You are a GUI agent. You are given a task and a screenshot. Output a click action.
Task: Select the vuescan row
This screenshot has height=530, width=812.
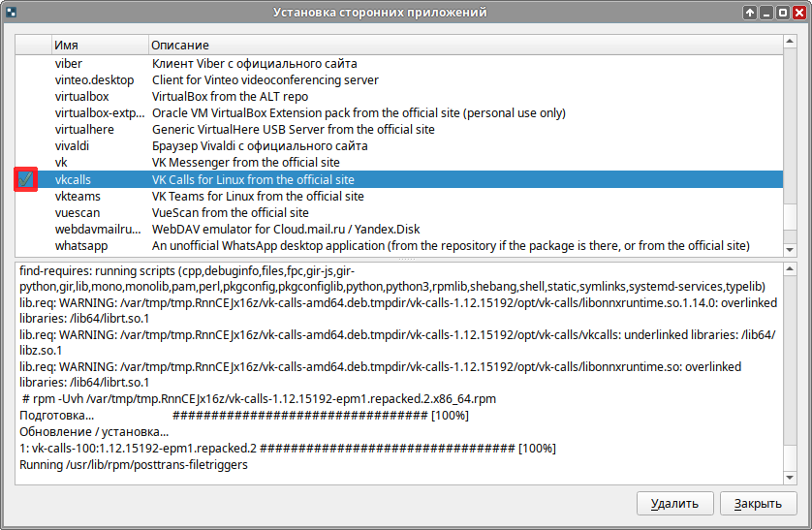click(x=399, y=213)
